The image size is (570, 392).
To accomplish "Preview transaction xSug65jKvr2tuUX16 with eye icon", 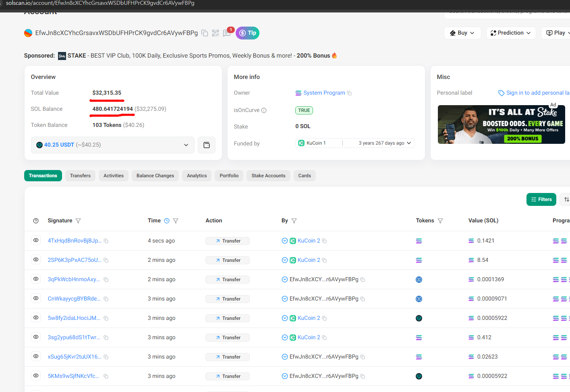I will coord(36,357).
